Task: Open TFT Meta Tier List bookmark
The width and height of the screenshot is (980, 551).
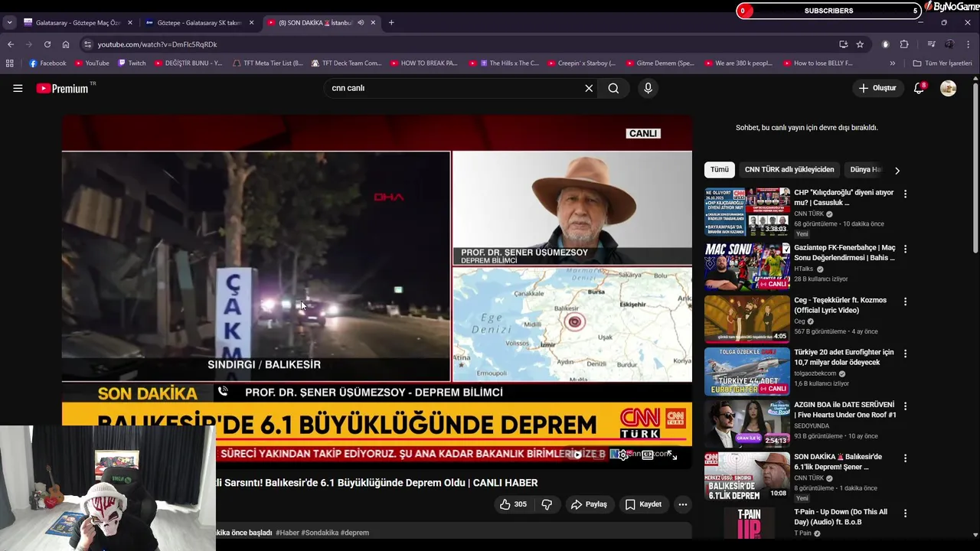Action: pos(268,64)
